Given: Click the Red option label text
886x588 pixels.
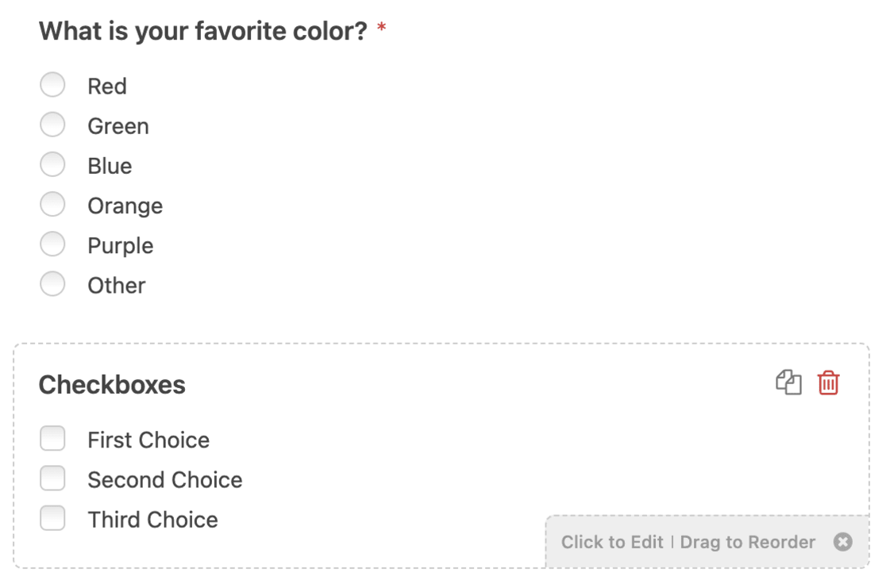Looking at the screenshot, I should pyautogui.click(x=107, y=86).
